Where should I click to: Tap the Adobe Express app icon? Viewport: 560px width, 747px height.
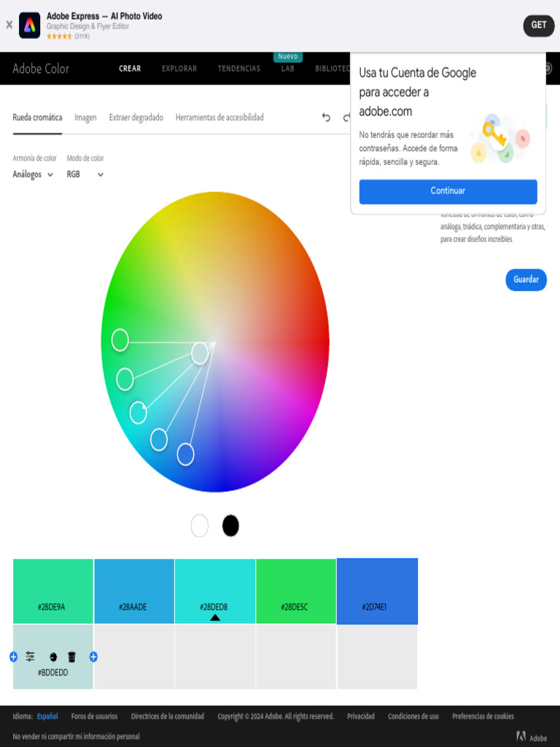[29, 26]
